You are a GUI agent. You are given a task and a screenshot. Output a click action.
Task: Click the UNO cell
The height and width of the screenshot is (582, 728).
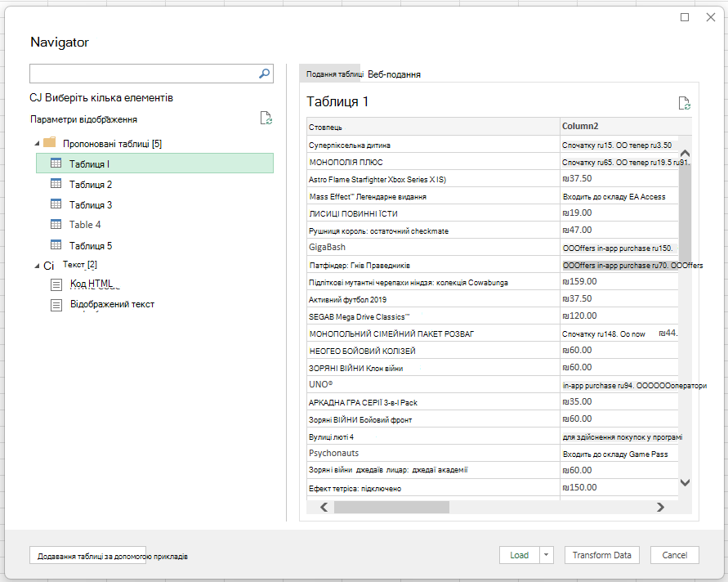tap(433, 384)
